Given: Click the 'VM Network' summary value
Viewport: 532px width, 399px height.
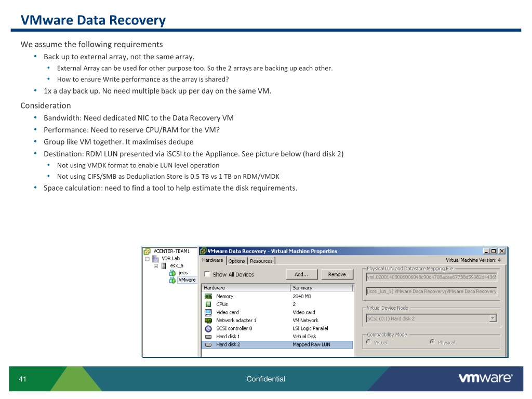Looking at the screenshot, I should pyautogui.click(x=305, y=320).
